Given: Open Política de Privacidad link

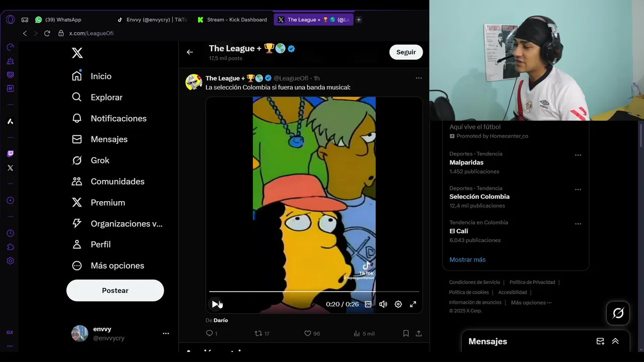Looking at the screenshot, I should pos(532,283).
